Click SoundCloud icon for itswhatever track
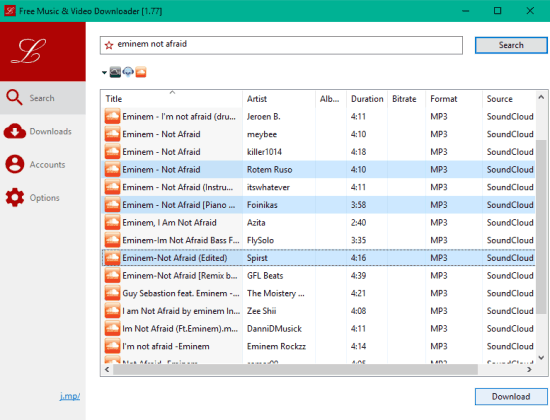Viewport: 550px width, 420px height. click(112, 187)
